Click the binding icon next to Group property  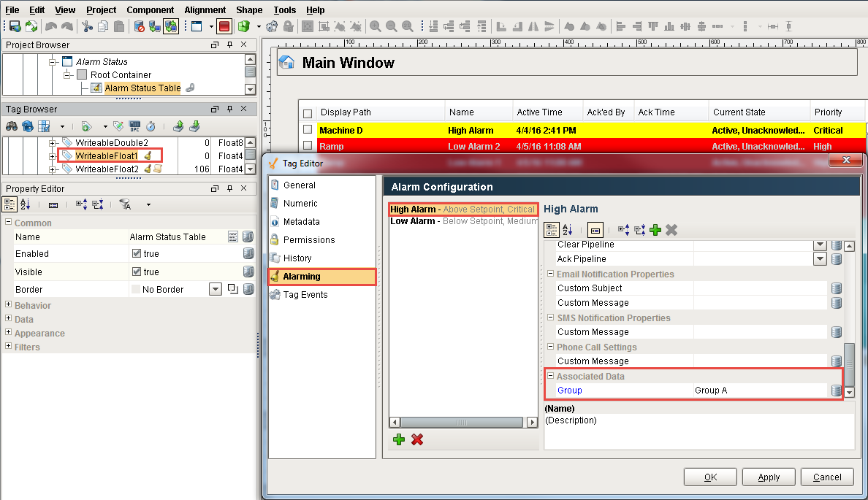(x=837, y=391)
